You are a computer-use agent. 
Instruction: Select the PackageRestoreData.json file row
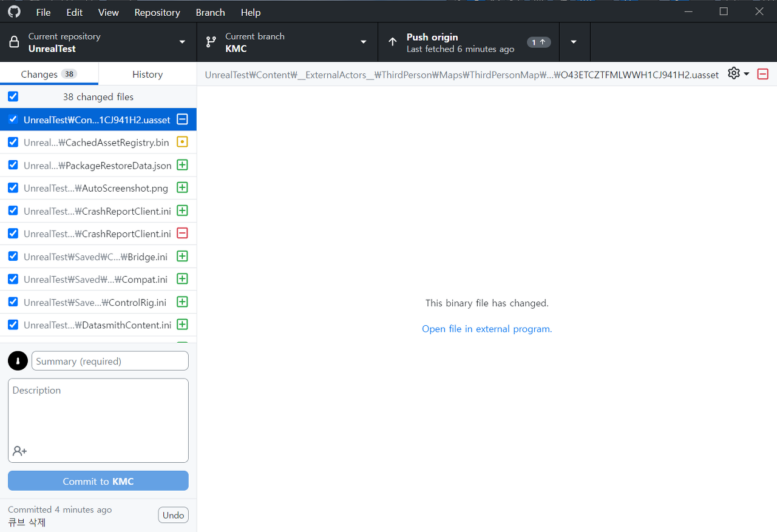pos(98,165)
